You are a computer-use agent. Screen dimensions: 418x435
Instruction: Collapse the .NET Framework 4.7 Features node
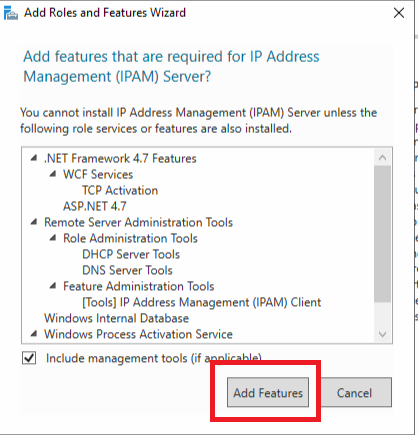coord(34,158)
